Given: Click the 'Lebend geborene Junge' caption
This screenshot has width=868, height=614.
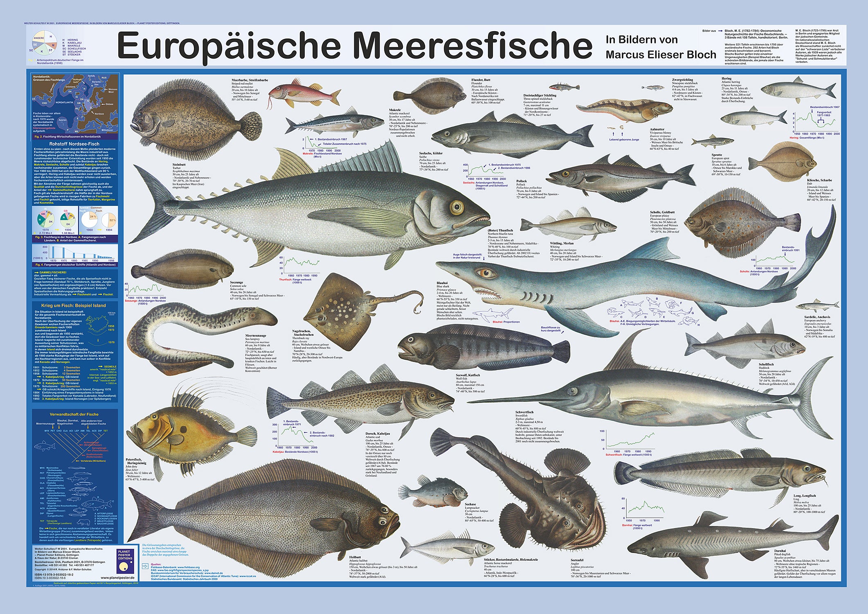Looking at the screenshot, I should 624,140.
